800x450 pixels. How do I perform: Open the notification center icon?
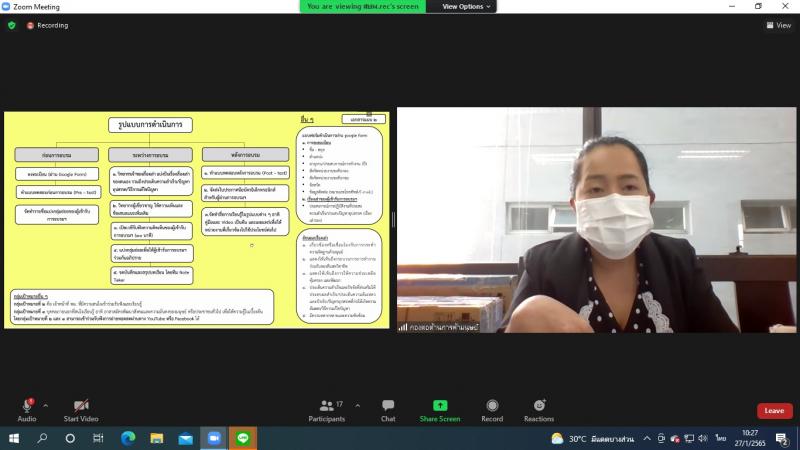[782, 438]
